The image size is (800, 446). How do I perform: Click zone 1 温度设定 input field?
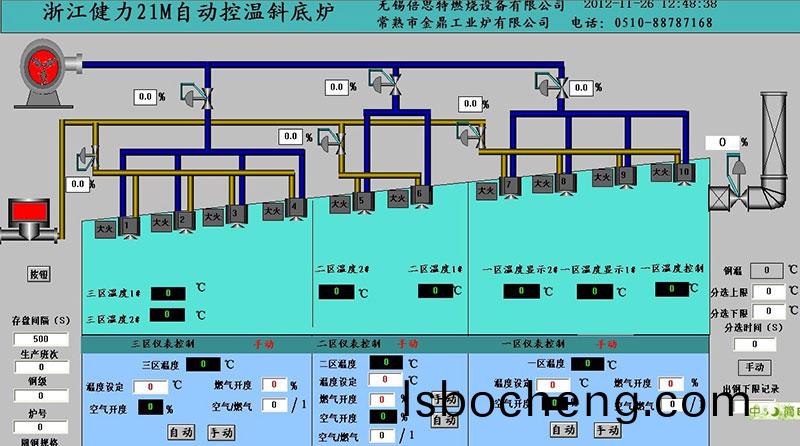point(553,384)
